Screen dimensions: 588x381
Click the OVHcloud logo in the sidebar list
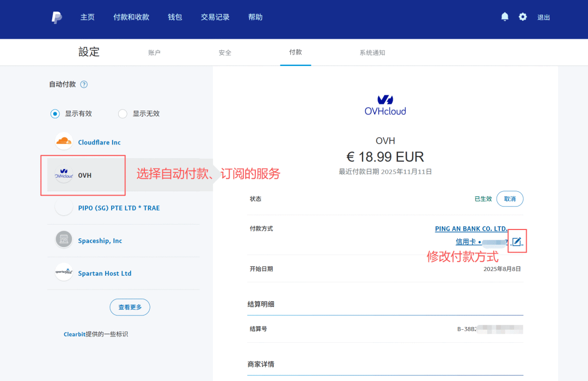point(64,175)
